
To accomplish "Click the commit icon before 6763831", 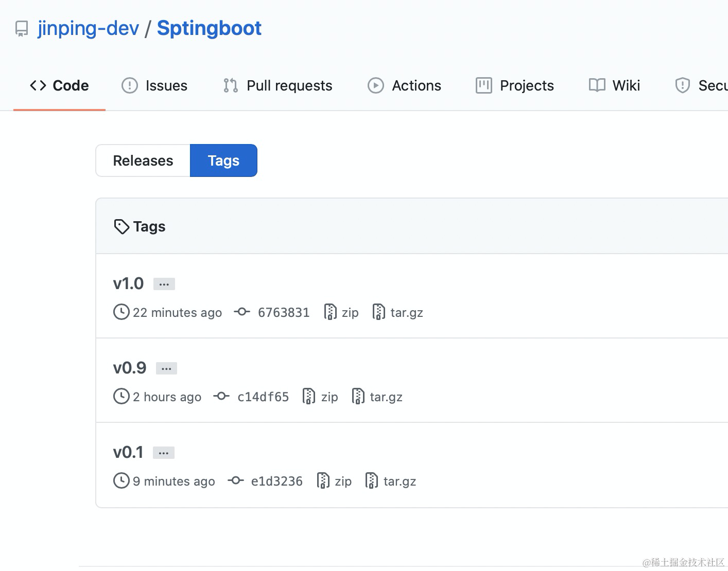I will (x=242, y=312).
